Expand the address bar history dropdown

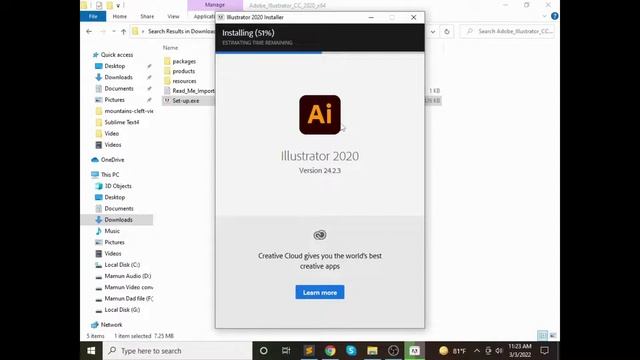(x=433, y=31)
